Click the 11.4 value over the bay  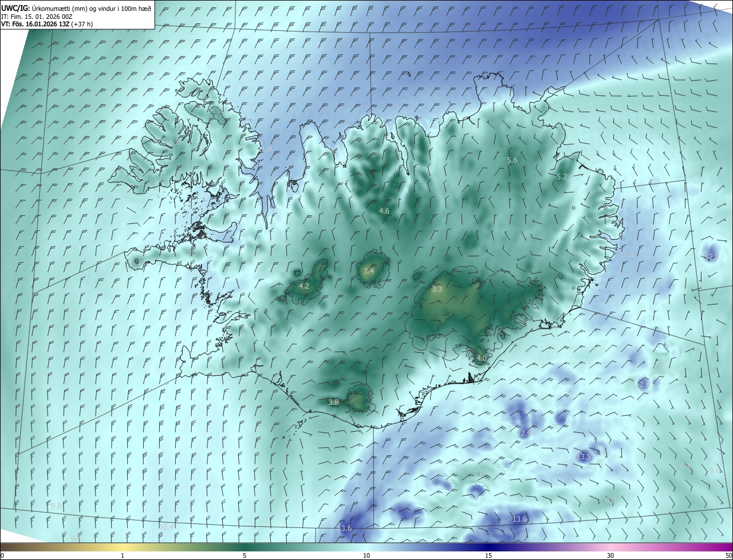tap(265, 149)
